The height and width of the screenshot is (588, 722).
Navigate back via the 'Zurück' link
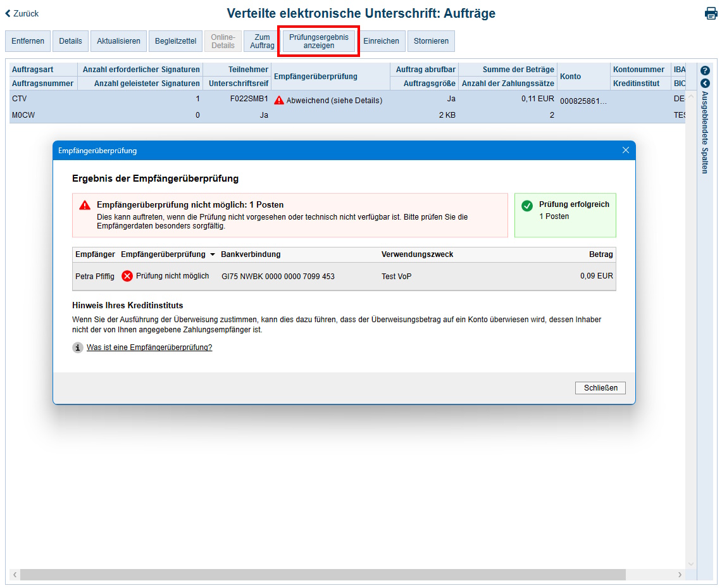point(25,13)
